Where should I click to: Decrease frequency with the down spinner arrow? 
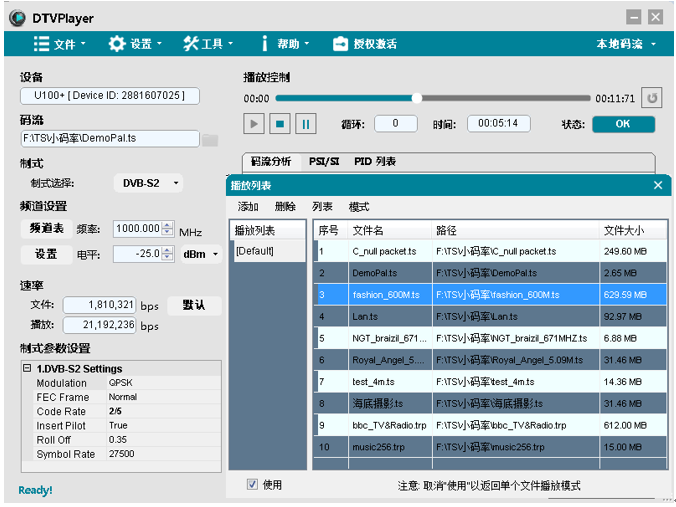point(167,232)
